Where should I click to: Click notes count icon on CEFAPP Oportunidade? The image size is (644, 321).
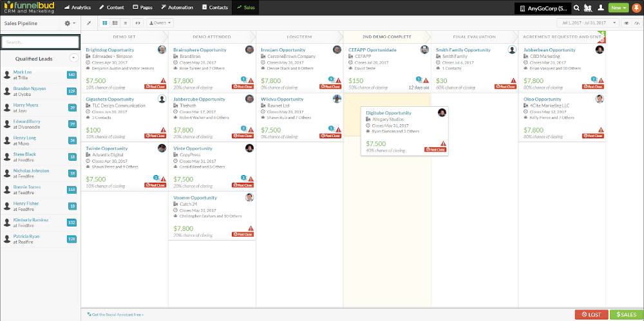419,80
